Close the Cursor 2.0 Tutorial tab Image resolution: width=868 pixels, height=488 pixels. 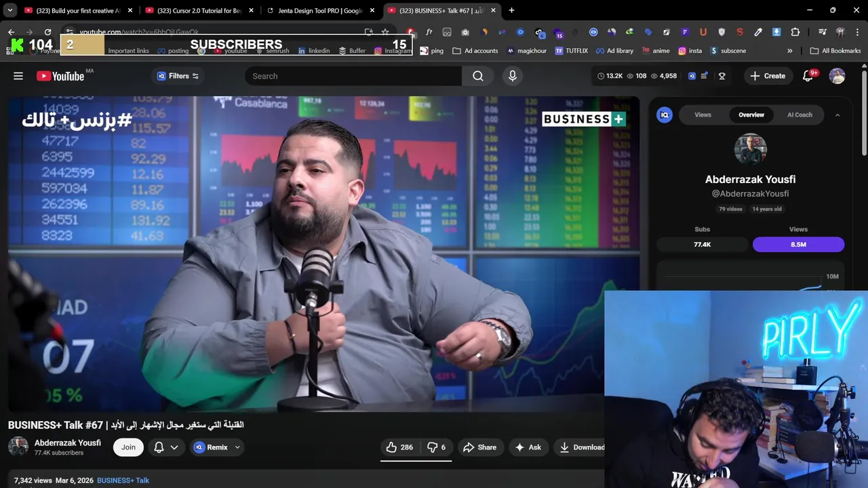click(251, 10)
